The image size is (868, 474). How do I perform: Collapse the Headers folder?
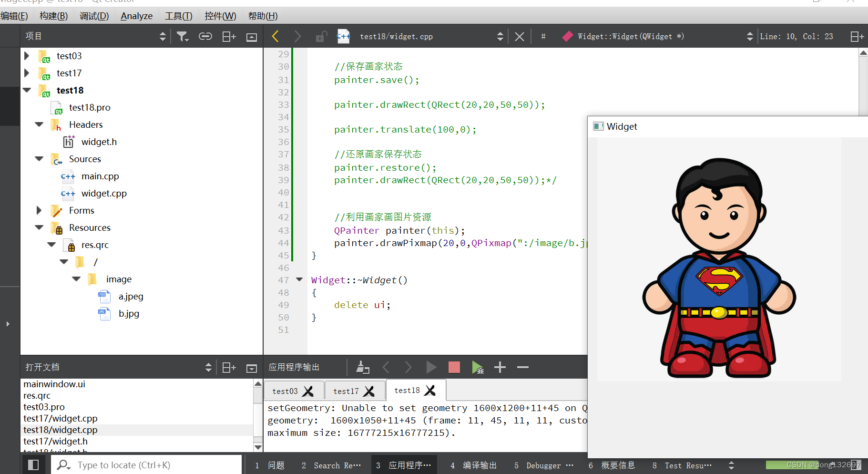[40, 124]
